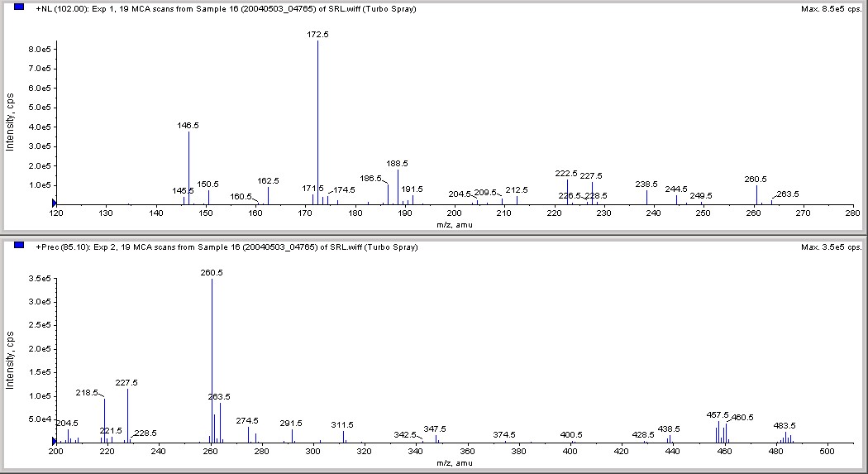
Task: Select the 172.5 peak label in top spectrum
Action: click(317, 35)
